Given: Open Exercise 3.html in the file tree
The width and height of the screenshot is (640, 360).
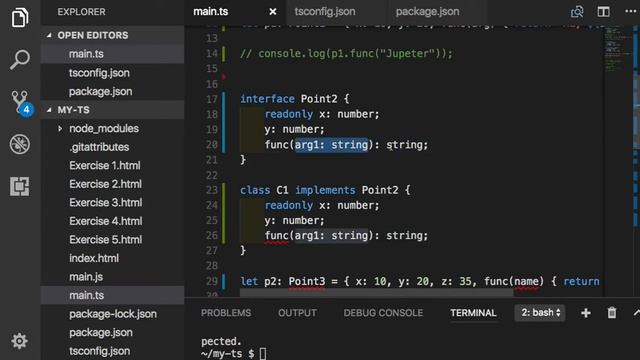Looking at the screenshot, I should click(112, 202).
